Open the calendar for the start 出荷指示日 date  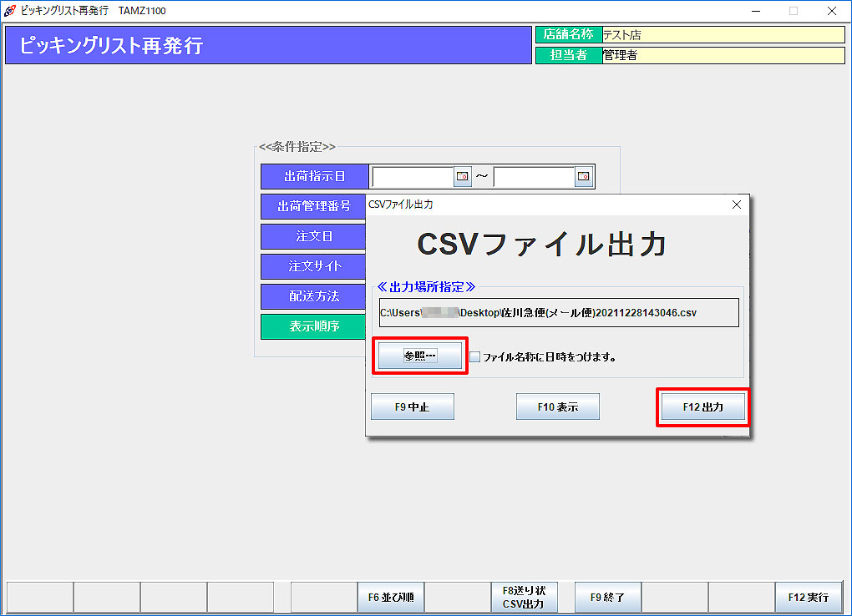463,177
